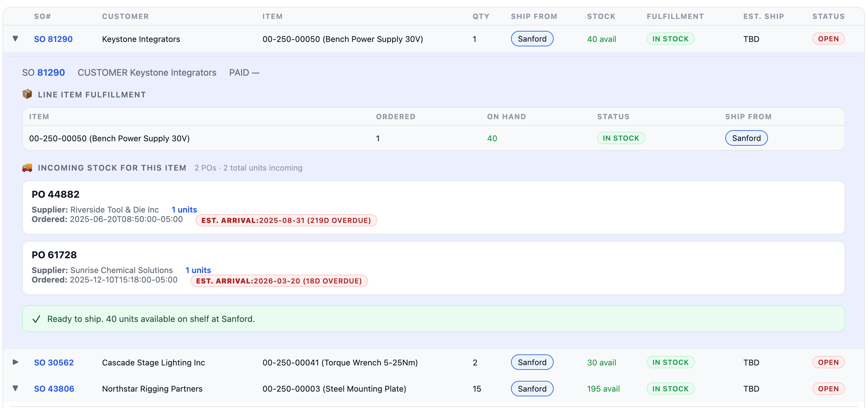This screenshot has width=868, height=408.
Task: Click IN STOCK badge in line item table
Action: click(x=621, y=138)
